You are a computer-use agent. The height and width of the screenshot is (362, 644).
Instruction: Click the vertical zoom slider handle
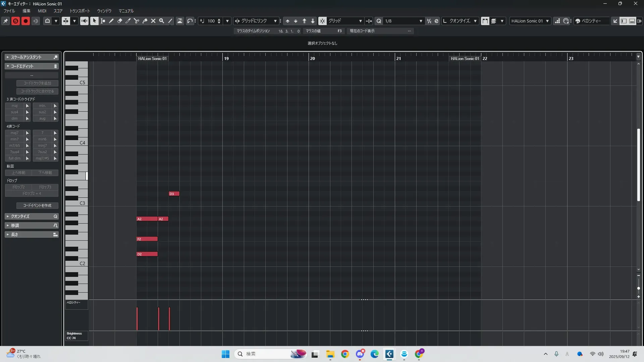click(638, 288)
